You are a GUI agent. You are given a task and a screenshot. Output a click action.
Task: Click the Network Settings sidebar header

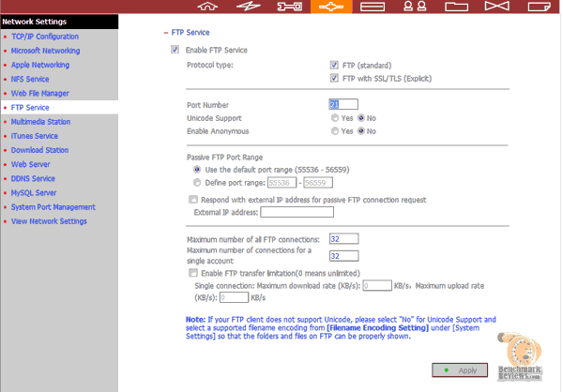(x=59, y=22)
